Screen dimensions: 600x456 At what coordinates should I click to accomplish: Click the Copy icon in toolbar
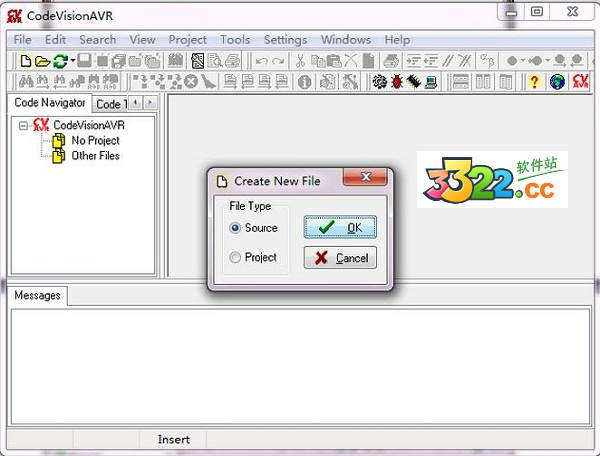pyautogui.click(x=318, y=61)
